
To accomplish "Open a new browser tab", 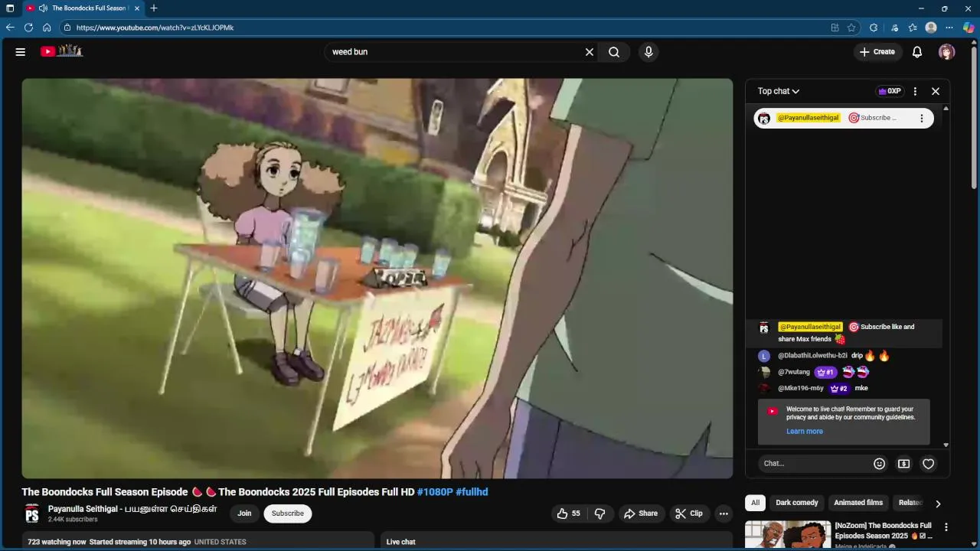I will [154, 8].
